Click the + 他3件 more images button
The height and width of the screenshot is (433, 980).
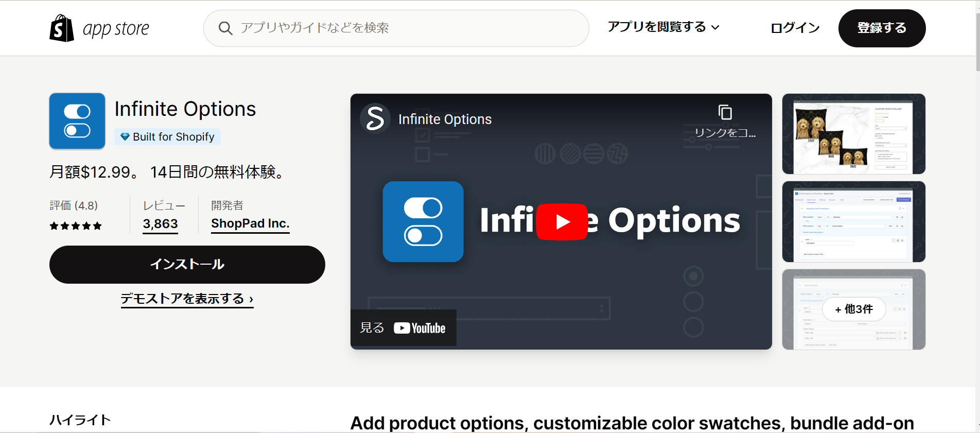tap(854, 309)
